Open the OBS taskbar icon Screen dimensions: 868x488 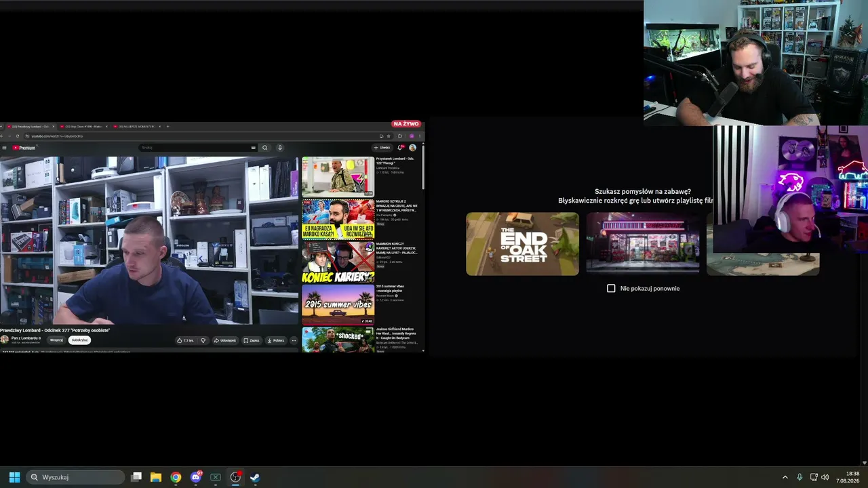235,477
